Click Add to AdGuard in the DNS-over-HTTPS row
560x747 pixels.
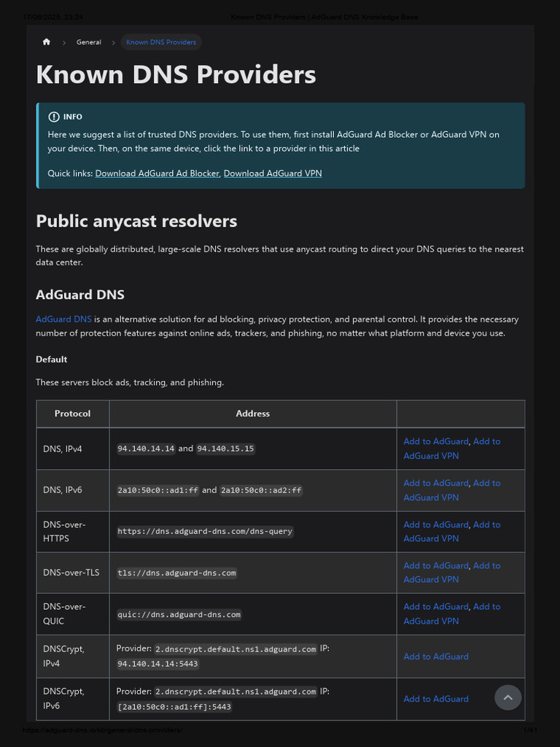tap(436, 525)
